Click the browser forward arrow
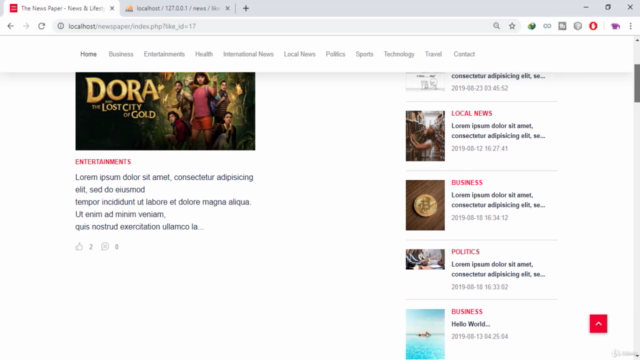640x360 pixels. [26, 26]
